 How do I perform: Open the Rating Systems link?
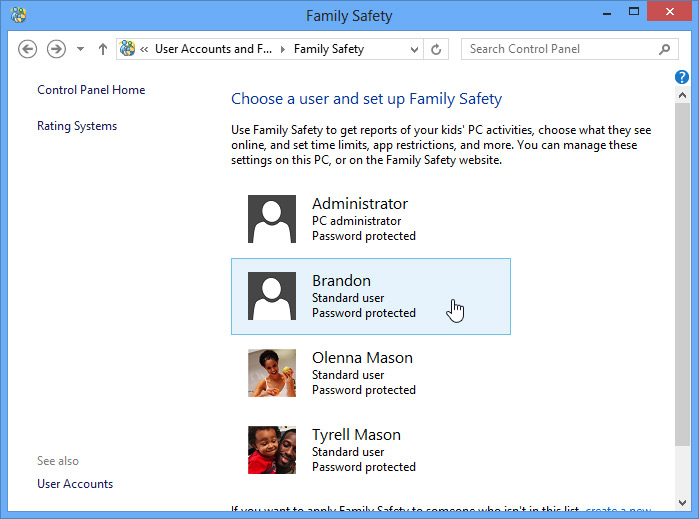tap(77, 126)
